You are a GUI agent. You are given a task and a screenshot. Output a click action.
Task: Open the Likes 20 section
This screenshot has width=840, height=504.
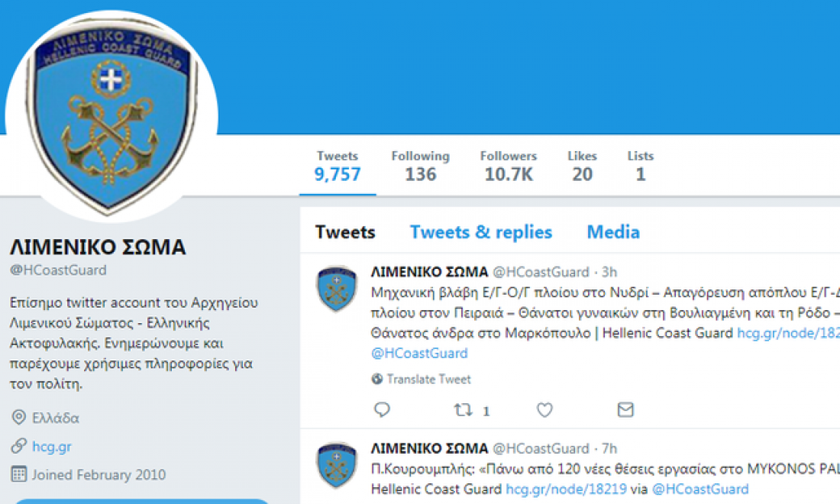pyautogui.click(x=583, y=166)
